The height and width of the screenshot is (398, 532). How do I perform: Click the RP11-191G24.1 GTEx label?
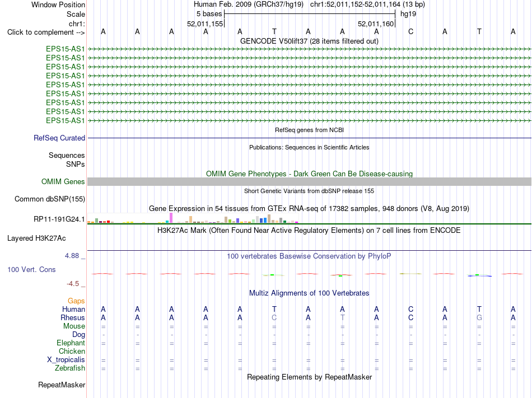pyautogui.click(x=59, y=219)
